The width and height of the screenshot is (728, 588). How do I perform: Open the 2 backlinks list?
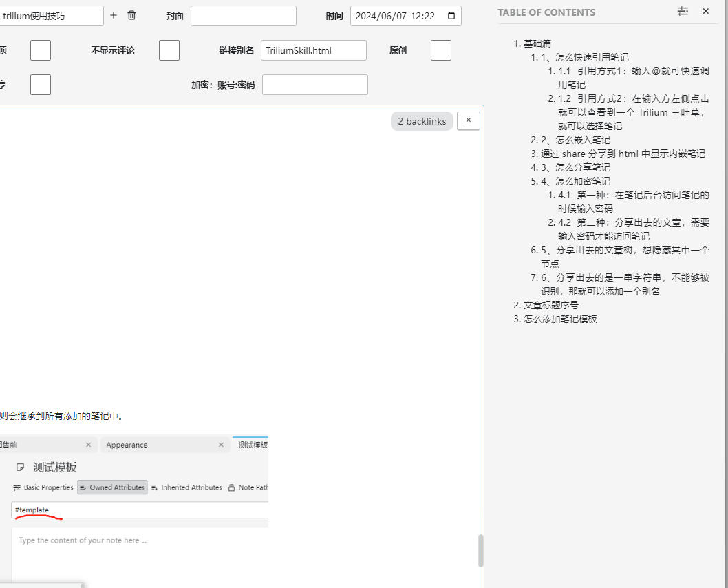pyautogui.click(x=422, y=121)
